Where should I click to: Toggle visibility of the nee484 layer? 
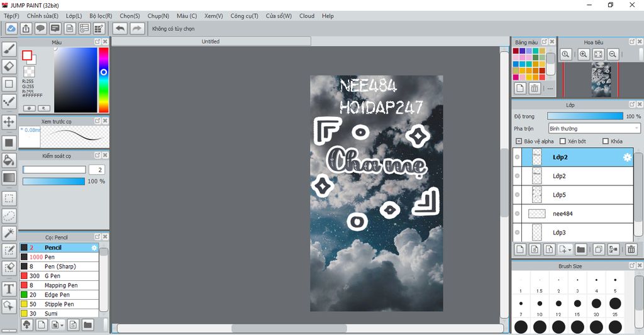(517, 214)
